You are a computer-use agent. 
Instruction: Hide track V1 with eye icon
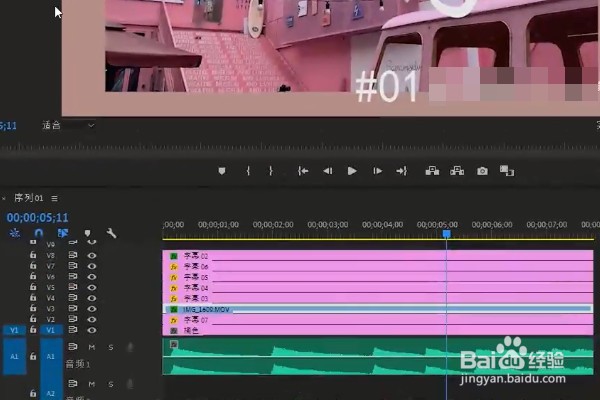(91, 330)
